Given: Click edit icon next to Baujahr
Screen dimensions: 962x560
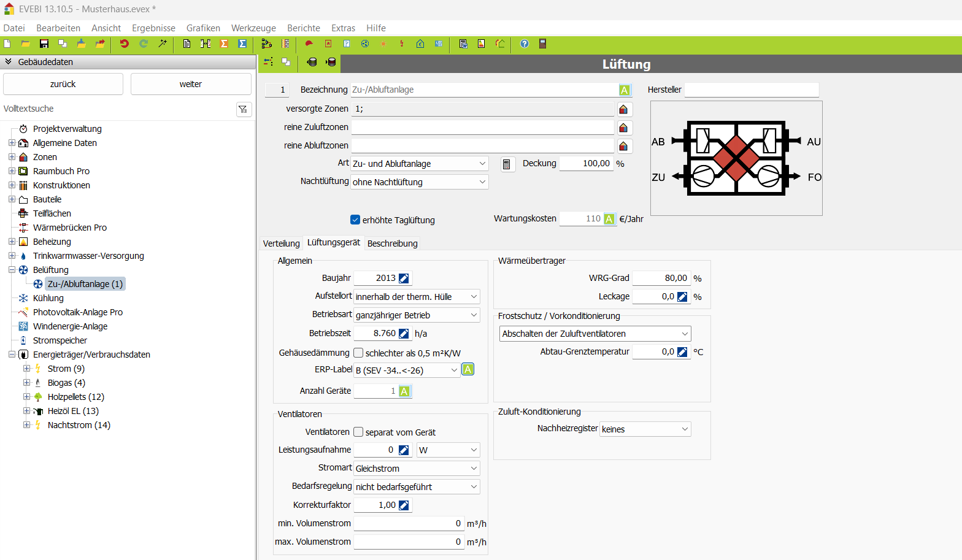Looking at the screenshot, I should (x=404, y=278).
